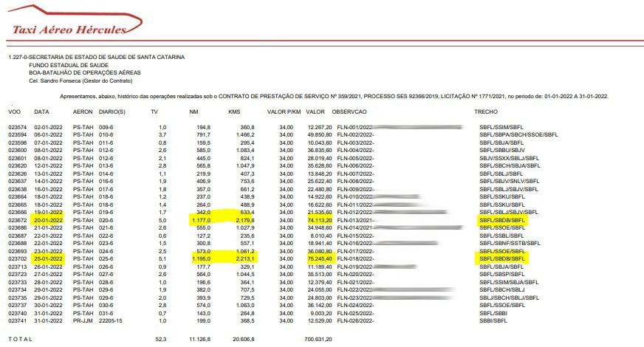This screenshot has width=644, height=347.
Task: Click highlighted NM value 1.177,0
Action: click(201, 220)
